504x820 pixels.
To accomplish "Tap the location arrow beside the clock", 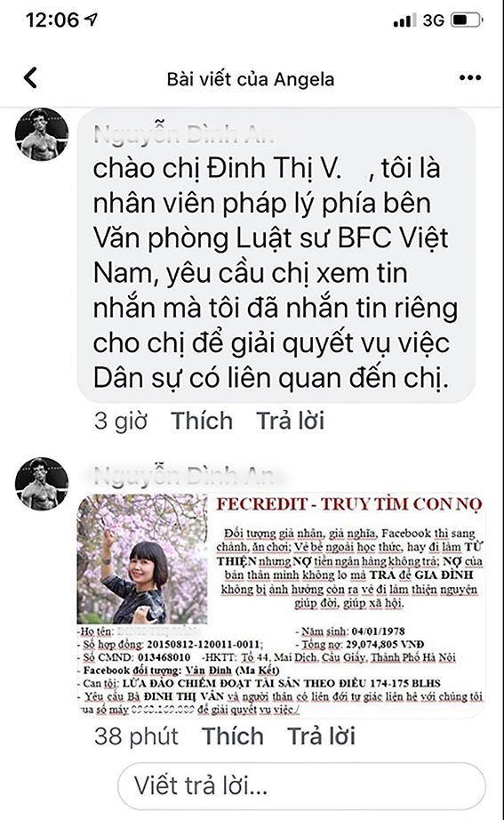I will point(91,20).
